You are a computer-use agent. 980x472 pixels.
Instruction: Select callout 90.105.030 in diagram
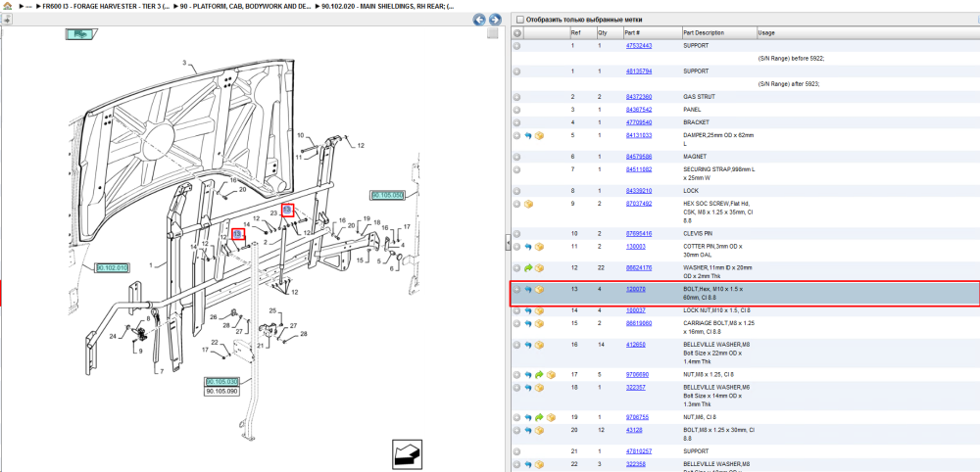221,382
